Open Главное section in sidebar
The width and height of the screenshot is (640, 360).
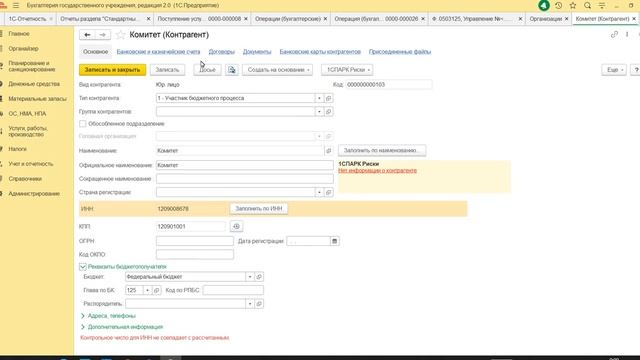click(x=19, y=34)
